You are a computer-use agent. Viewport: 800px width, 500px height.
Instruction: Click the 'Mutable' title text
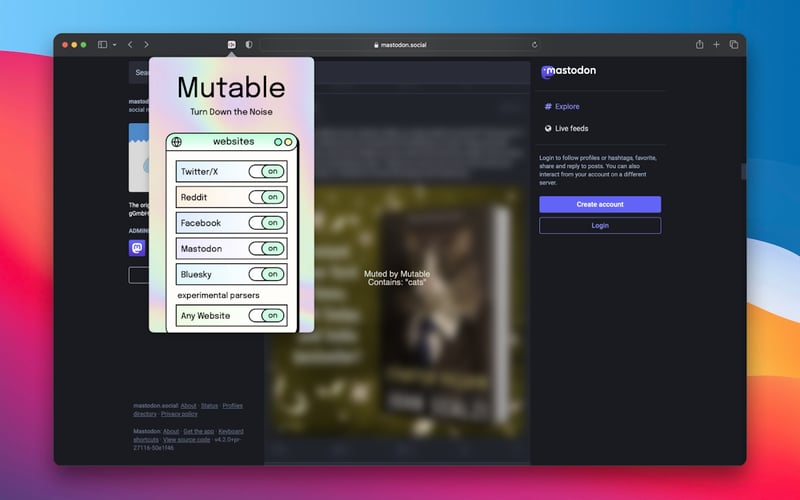tap(231, 87)
